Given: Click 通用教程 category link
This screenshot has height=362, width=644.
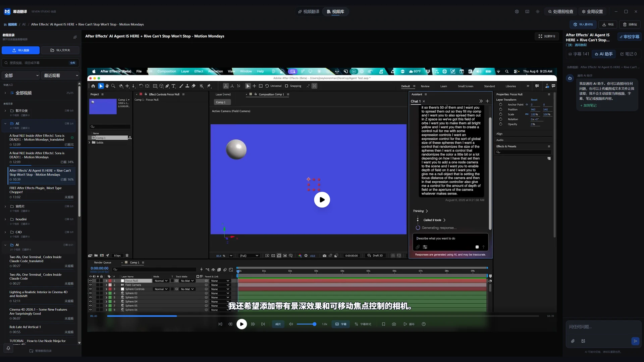Looking at the screenshot, I should 581,45.
